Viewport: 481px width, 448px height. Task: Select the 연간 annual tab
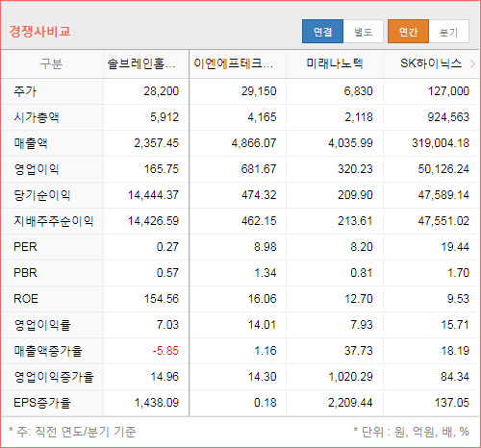click(x=408, y=32)
